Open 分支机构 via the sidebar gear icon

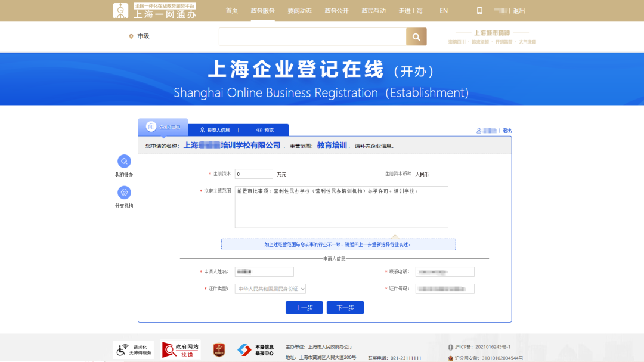point(124,191)
